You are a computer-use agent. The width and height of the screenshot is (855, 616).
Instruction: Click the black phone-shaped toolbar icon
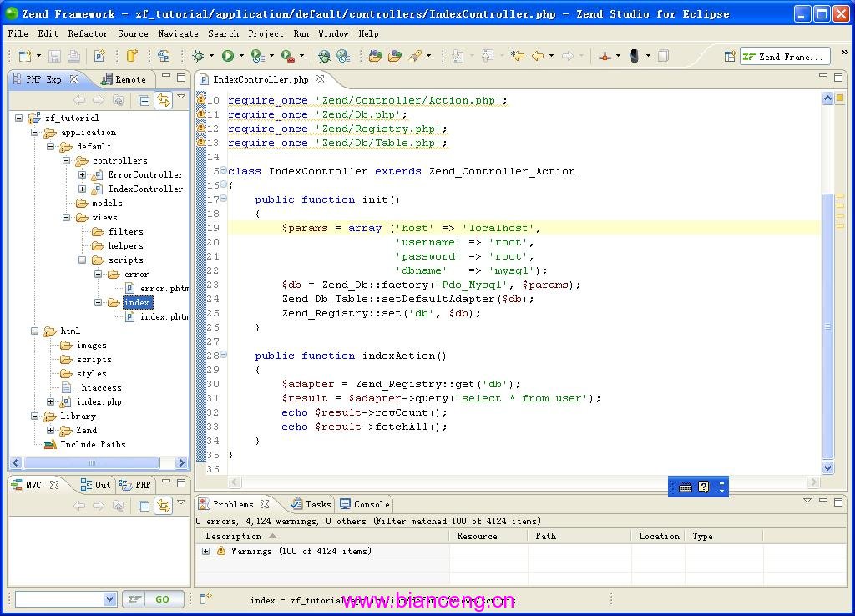[x=635, y=56]
